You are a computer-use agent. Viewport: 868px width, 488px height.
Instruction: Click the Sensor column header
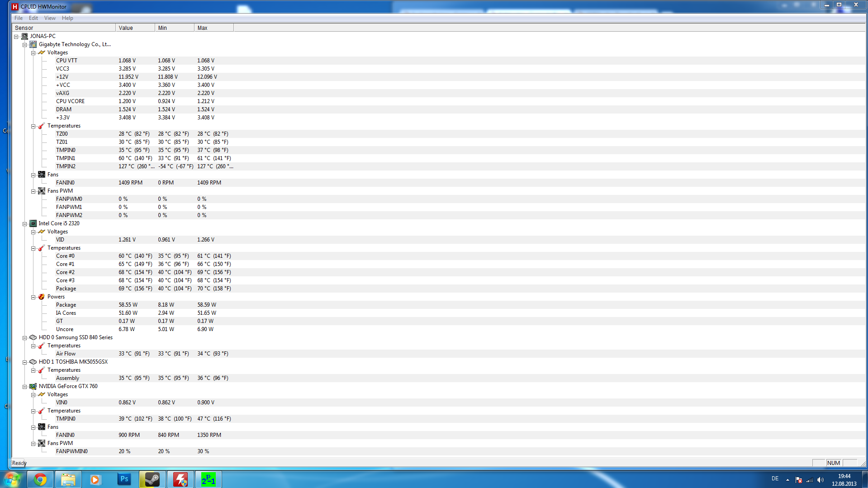tap(64, 28)
